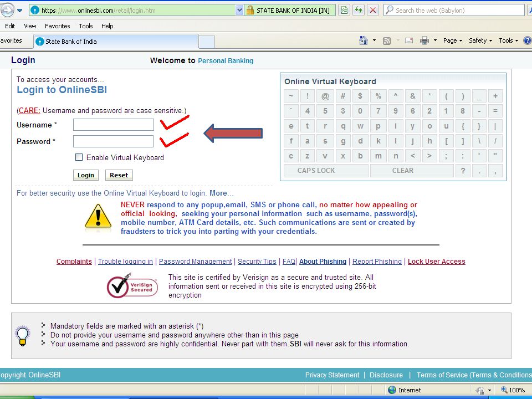Open the Tools menu in menu bar
The height and width of the screenshot is (399, 532).
(x=85, y=26)
